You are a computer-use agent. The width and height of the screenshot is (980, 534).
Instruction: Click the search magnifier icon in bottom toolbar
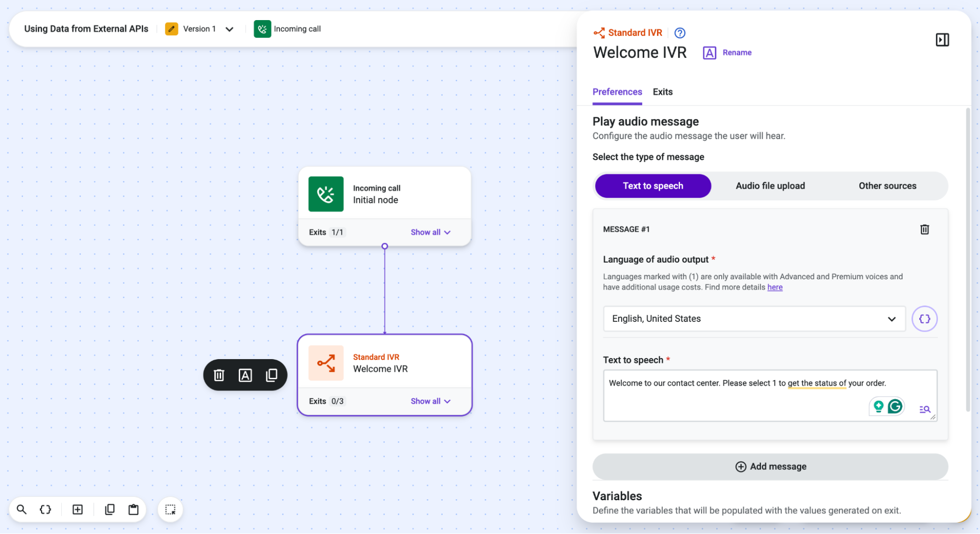(x=22, y=510)
